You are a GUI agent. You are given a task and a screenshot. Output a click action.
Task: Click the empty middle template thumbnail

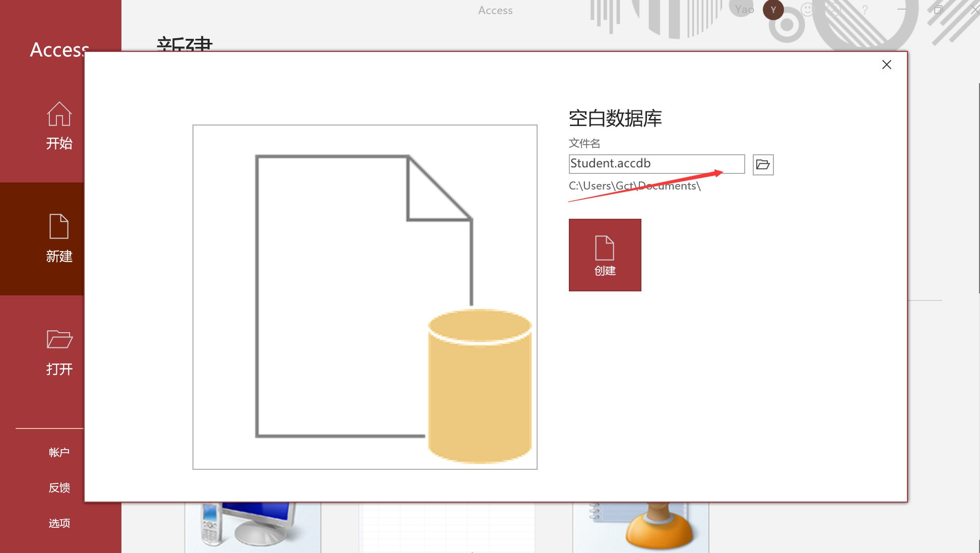446,528
